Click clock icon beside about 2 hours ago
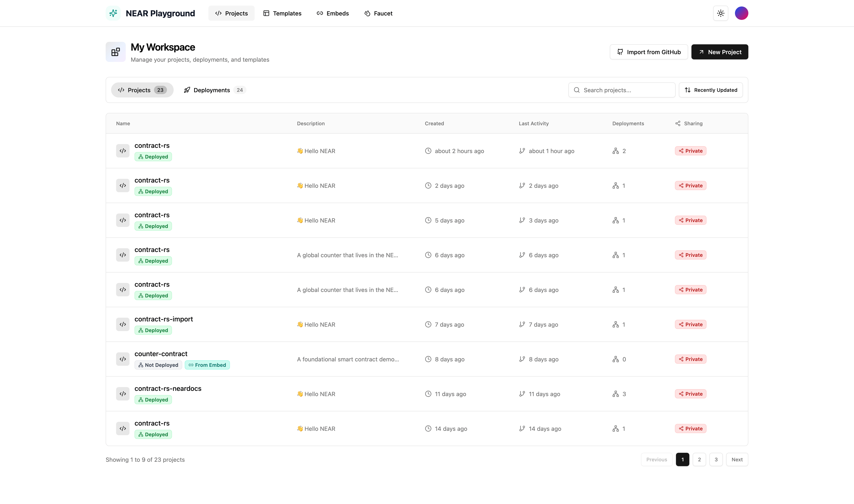Image resolution: width=854 pixels, height=504 pixels. point(428,151)
